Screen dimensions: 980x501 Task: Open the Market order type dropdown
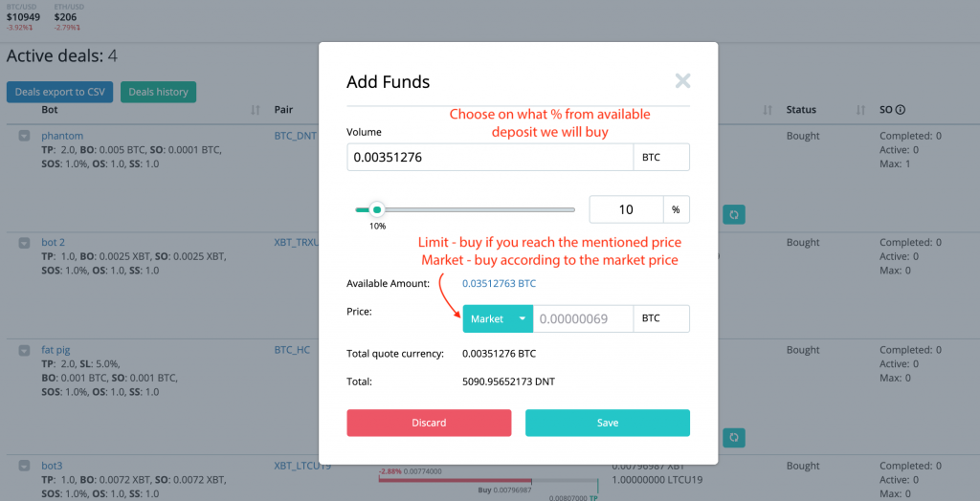click(x=497, y=318)
